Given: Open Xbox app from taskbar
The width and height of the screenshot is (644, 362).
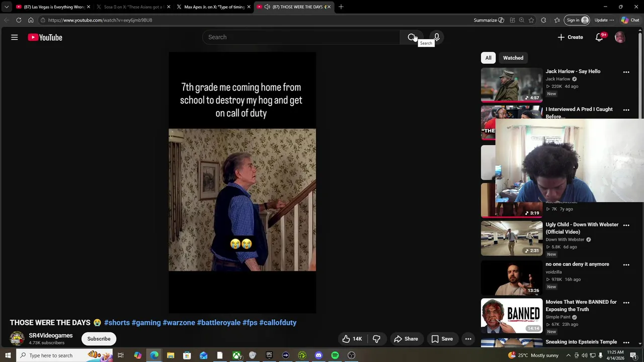Looking at the screenshot, I should 236,355.
